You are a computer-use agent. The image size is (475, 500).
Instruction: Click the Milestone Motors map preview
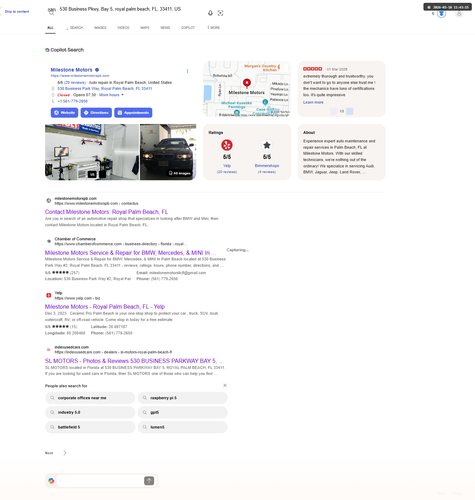pos(247,89)
